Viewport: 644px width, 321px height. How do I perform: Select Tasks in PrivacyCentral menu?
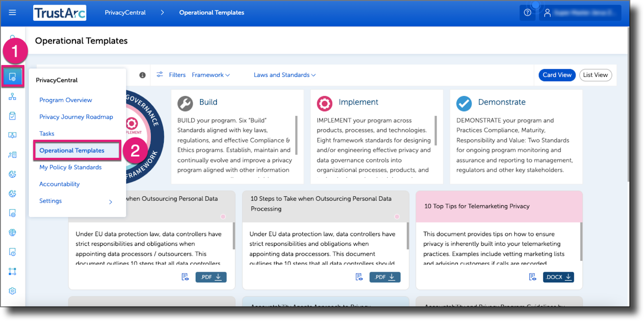[47, 134]
